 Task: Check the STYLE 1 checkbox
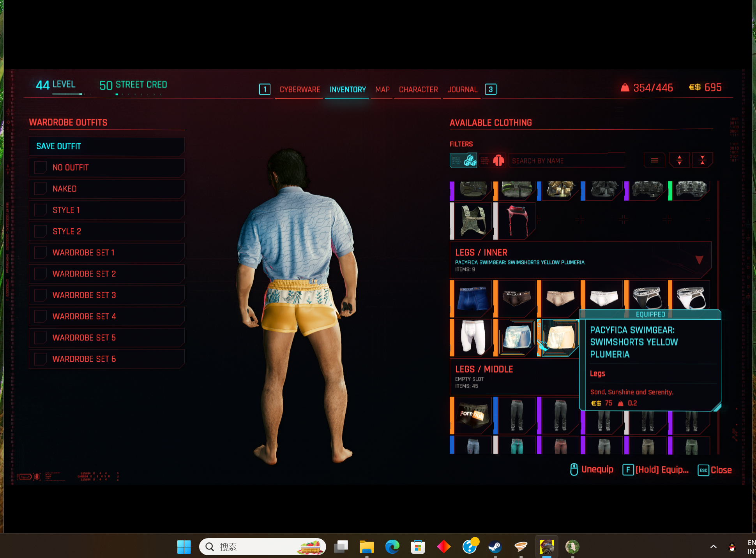point(41,210)
